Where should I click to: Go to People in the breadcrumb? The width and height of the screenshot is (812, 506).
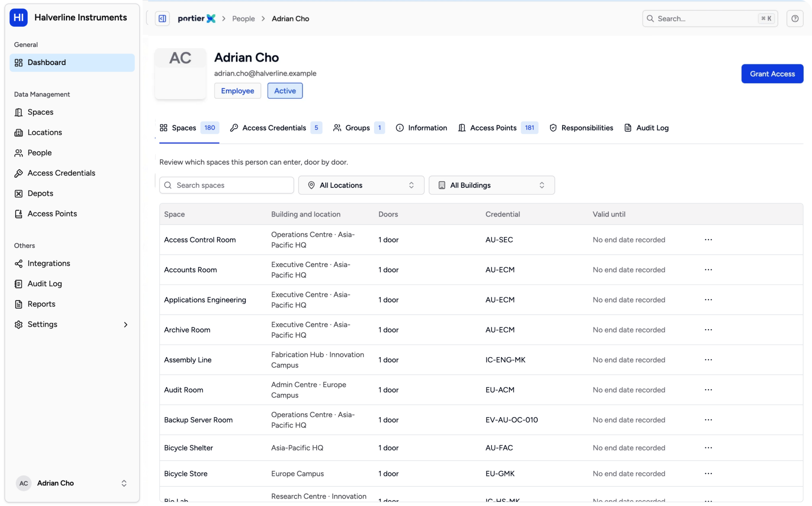click(243, 19)
